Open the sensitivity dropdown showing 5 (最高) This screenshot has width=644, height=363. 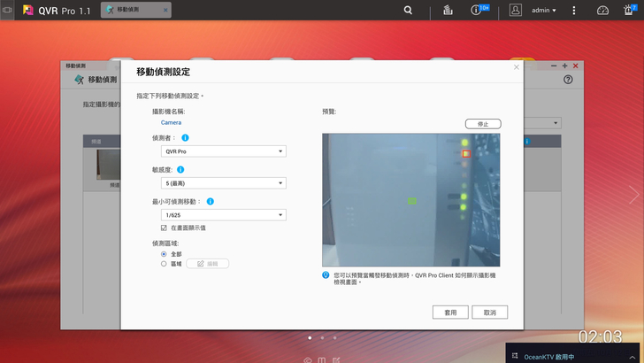coord(224,183)
